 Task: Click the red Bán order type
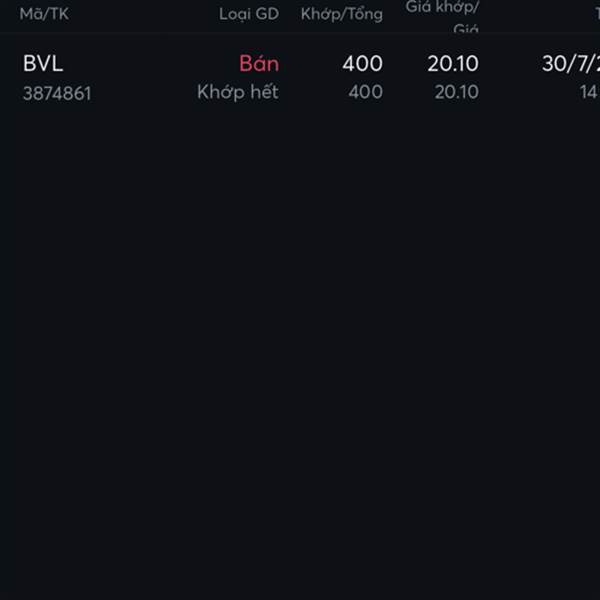[259, 63]
